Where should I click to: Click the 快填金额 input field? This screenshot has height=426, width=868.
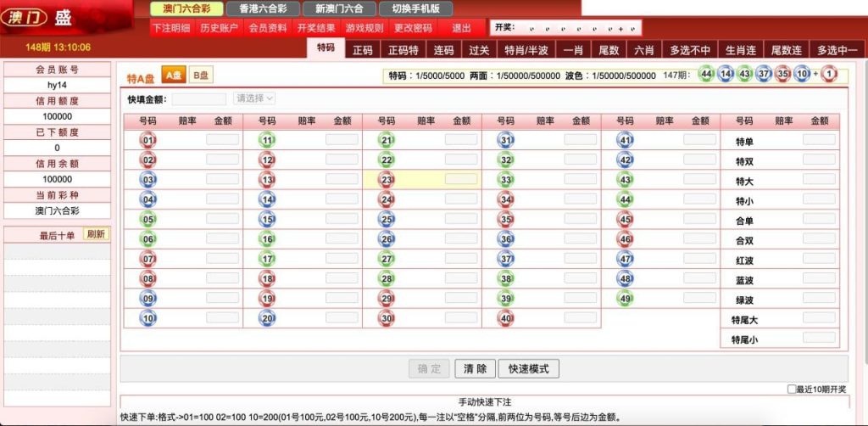tap(199, 99)
